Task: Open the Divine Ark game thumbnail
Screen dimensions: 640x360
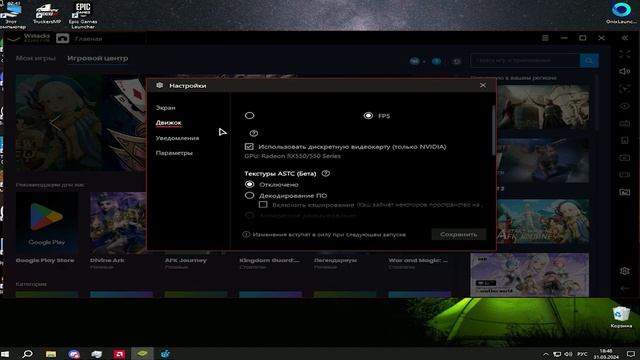Action: pos(118,222)
